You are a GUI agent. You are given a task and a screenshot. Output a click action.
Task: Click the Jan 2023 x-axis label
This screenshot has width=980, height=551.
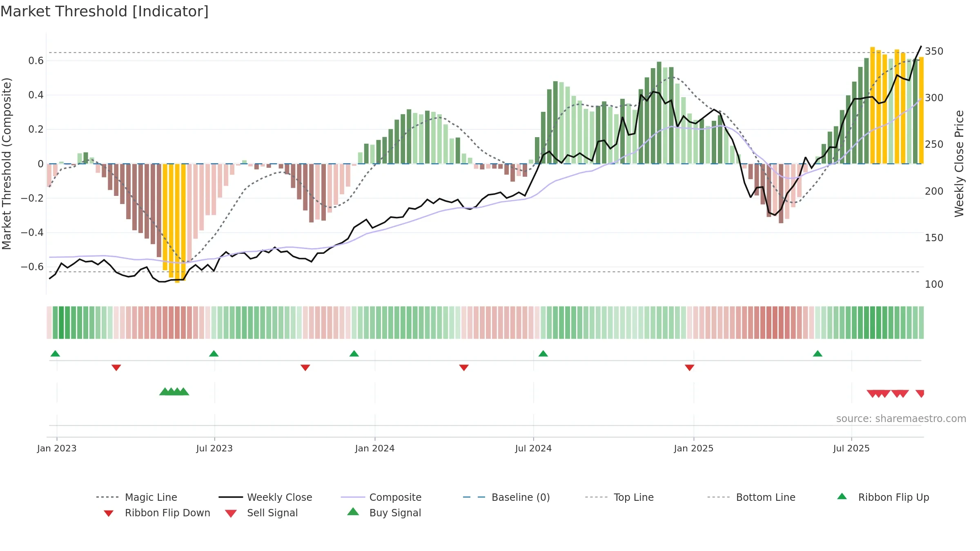click(x=57, y=448)
